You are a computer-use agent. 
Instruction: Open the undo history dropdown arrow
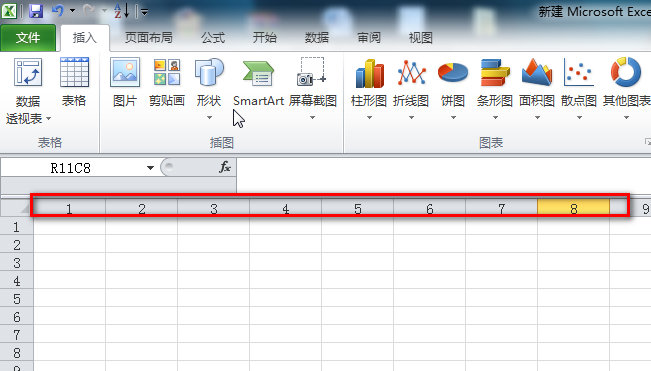tap(72, 10)
